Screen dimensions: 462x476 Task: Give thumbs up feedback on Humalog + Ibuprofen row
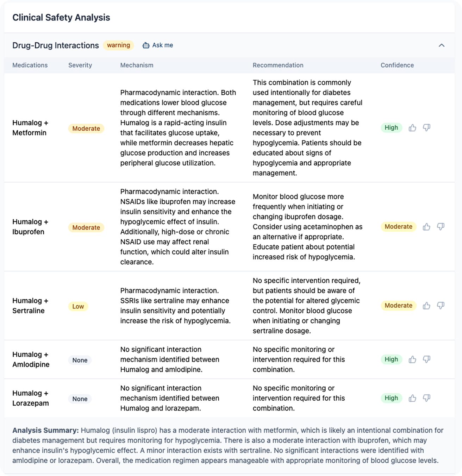click(x=426, y=227)
